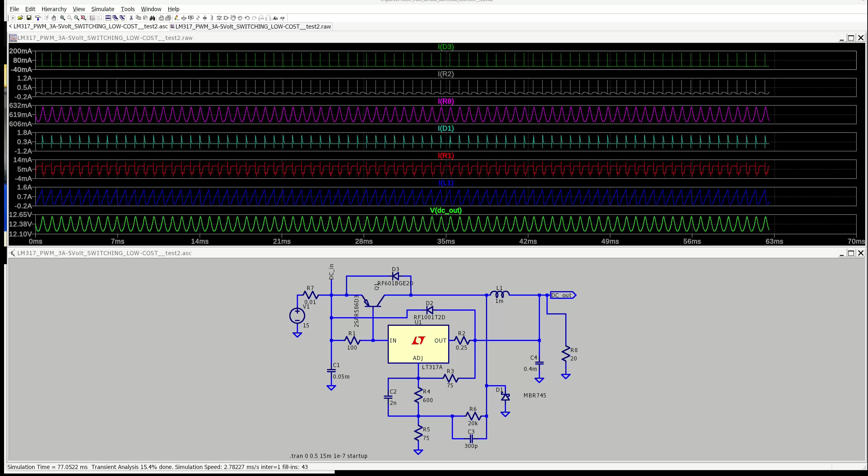
Task: Click the Zoom to Fit icon
Action: point(84,18)
